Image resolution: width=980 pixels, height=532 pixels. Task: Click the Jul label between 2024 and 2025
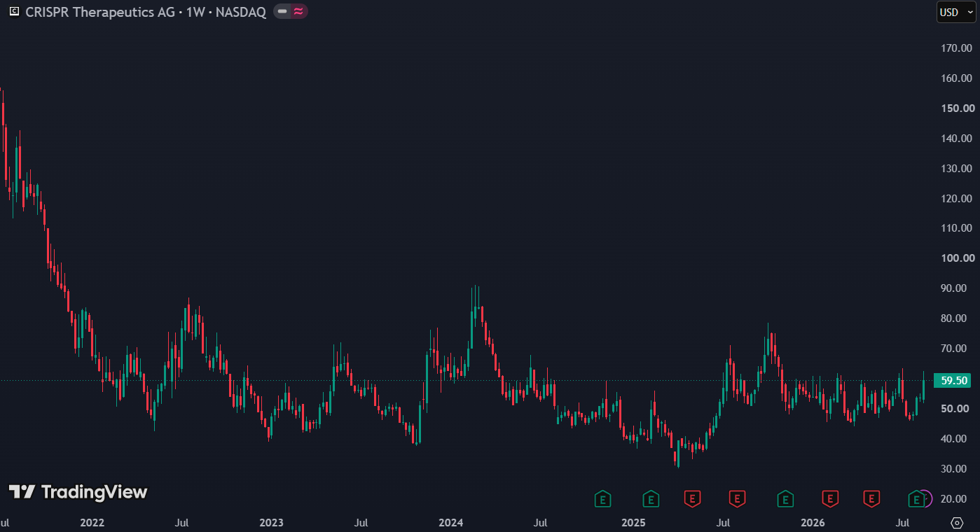540,523
